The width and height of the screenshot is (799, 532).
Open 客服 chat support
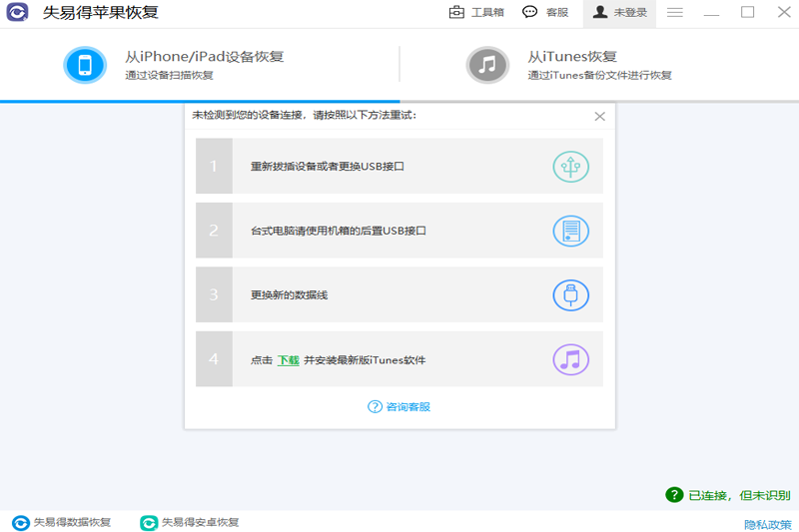545,12
